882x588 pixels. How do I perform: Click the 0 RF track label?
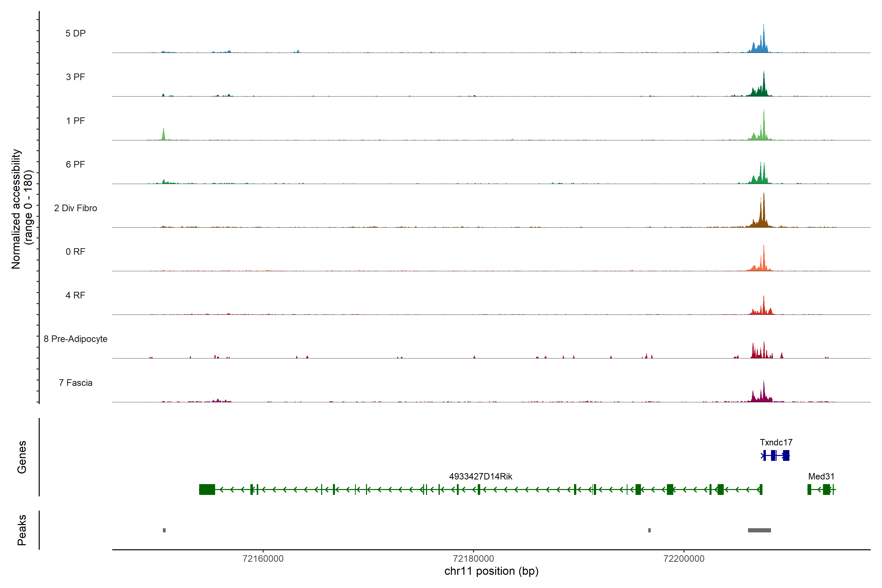click(75, 252)
